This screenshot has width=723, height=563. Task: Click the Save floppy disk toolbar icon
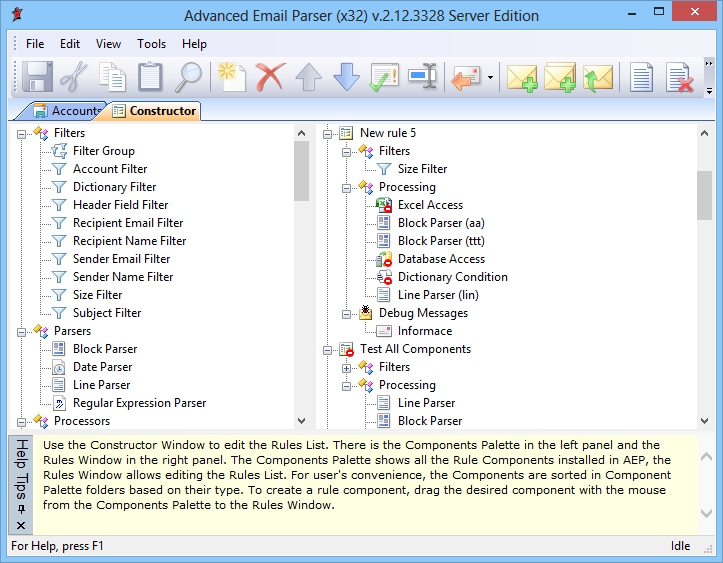37,76
